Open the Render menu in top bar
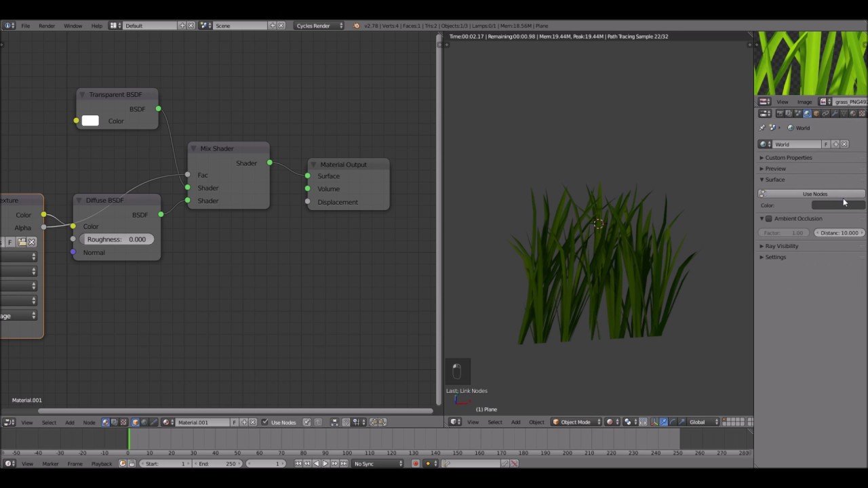 (47, 26)
